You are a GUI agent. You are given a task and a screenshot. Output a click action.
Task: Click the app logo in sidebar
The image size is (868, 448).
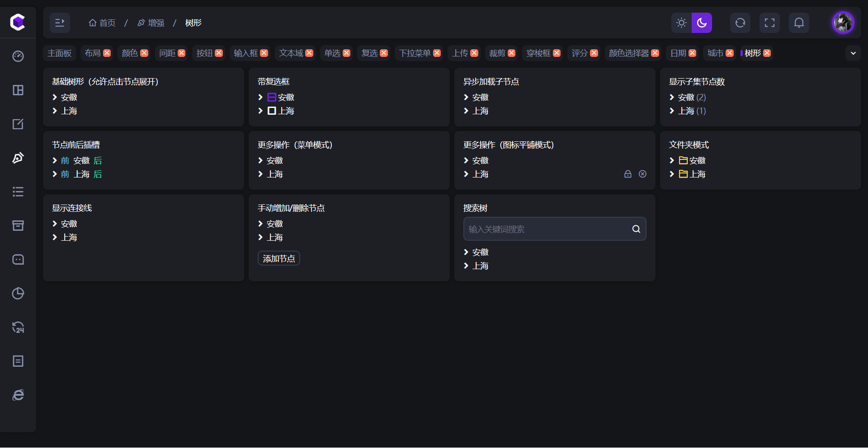pyautogui.click(x=18, y=22)
